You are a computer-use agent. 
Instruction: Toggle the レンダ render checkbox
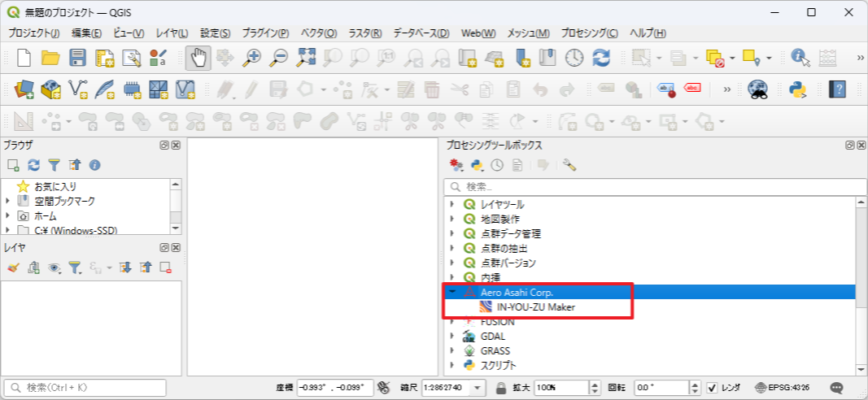[712, 388]
